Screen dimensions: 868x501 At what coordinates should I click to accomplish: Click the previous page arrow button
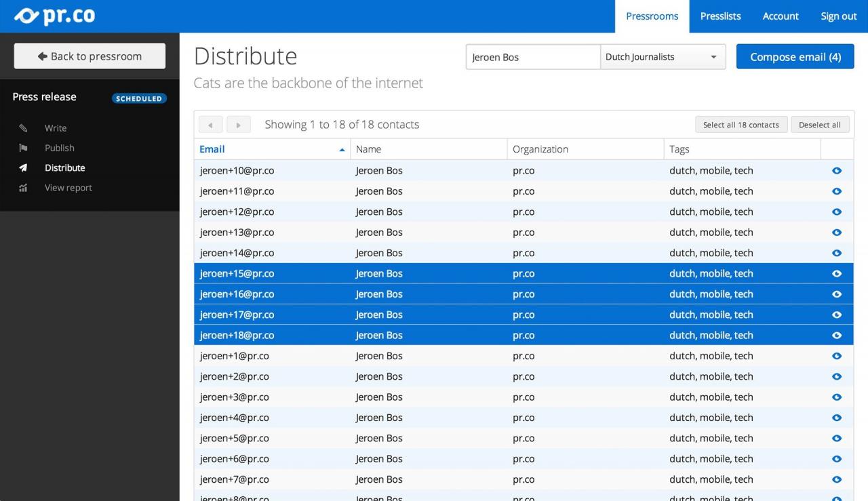pos(210,125)
